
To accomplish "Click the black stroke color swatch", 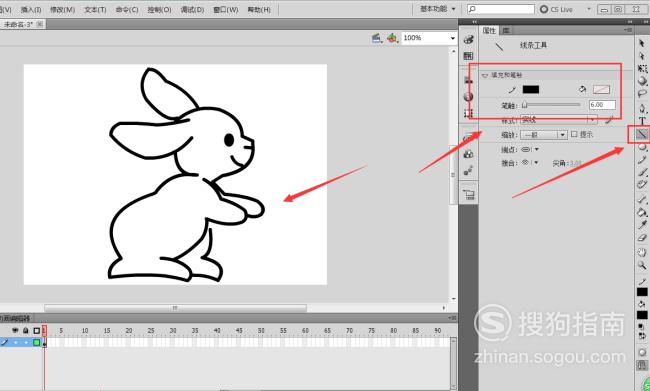I will point(531,90).
